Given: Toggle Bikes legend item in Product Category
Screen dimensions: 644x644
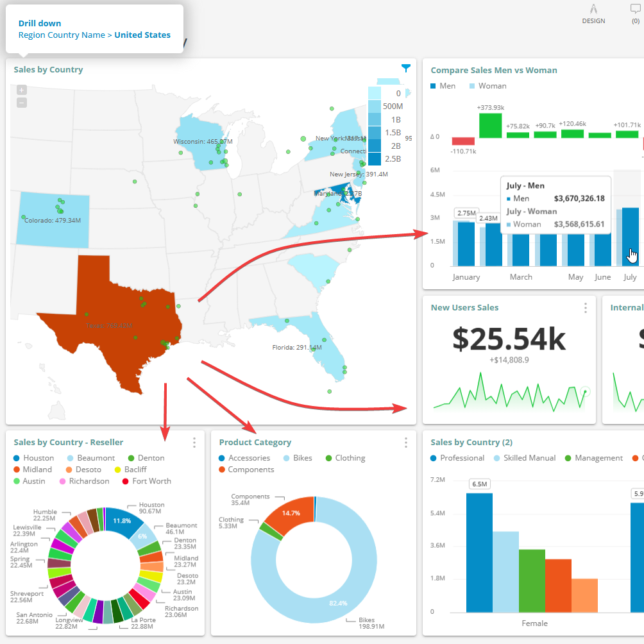Looking at the screenshot, I should (297, 458).
